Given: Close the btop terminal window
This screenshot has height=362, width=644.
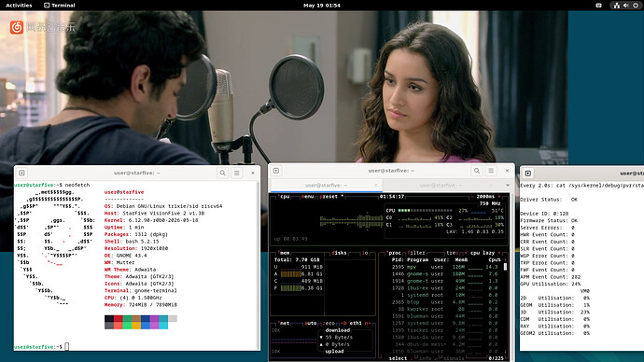Looking at the screenshot, I should point(507,171).
